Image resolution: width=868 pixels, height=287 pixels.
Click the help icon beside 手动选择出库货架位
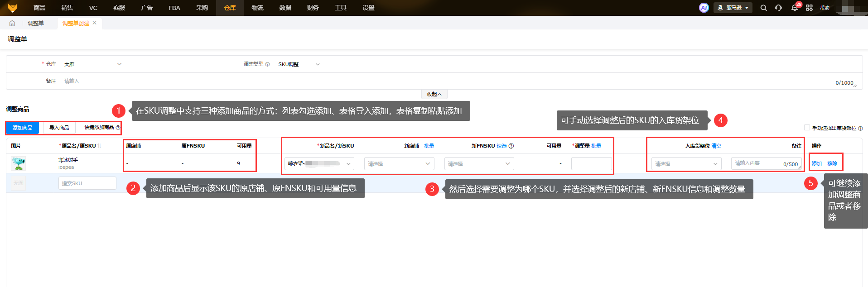[860, 128]
